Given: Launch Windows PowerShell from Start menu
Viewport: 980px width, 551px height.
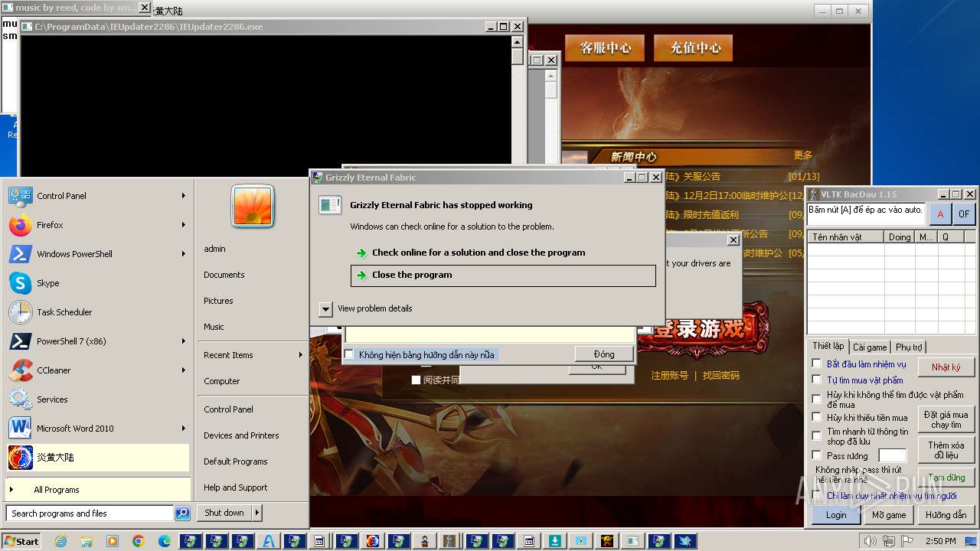Looking at the screenshot, I should pyautogui.click(x=74, y=254).
